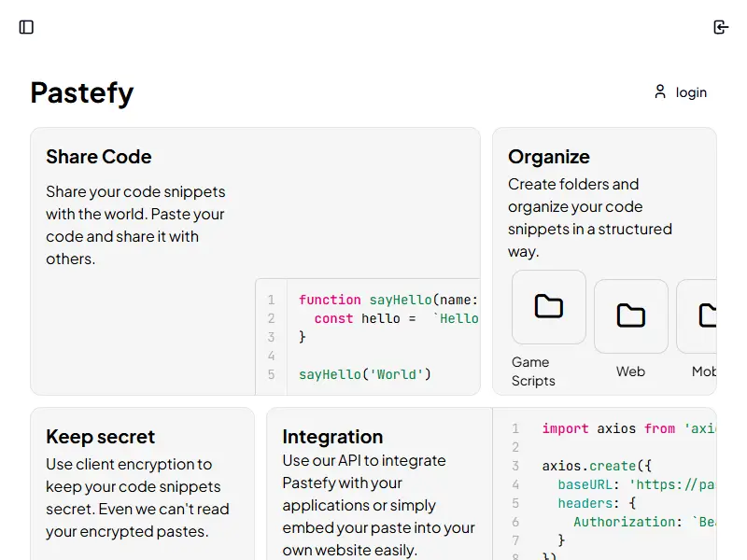
Task: Open the Game Scripts folder icon
Action: point(549,307)
